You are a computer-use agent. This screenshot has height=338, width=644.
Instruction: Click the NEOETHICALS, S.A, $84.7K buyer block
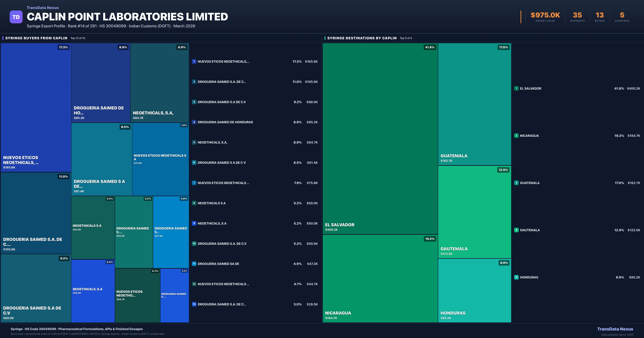point(160,82)
